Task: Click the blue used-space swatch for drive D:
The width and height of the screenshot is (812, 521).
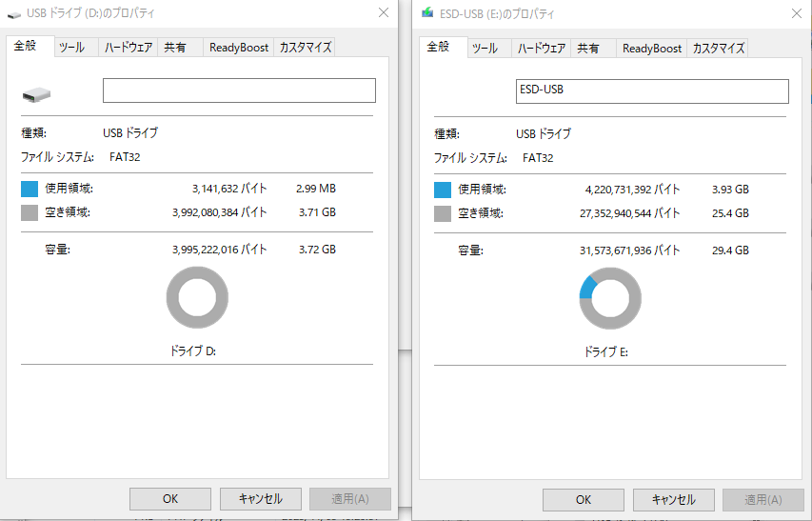Action: 30,189
